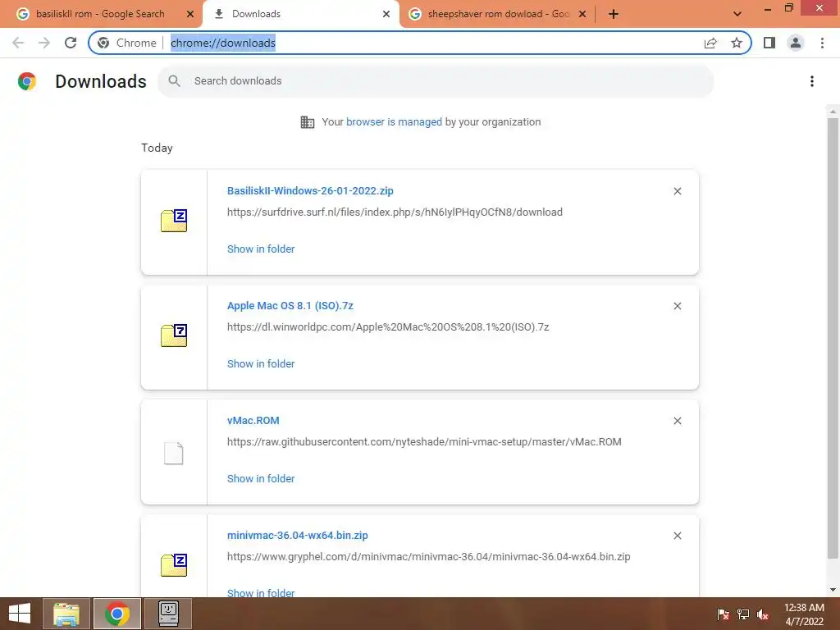Open the classic Mac emulator taskbar icon
The height and width of the screenshot is (630, 840).
coord(168,614)
